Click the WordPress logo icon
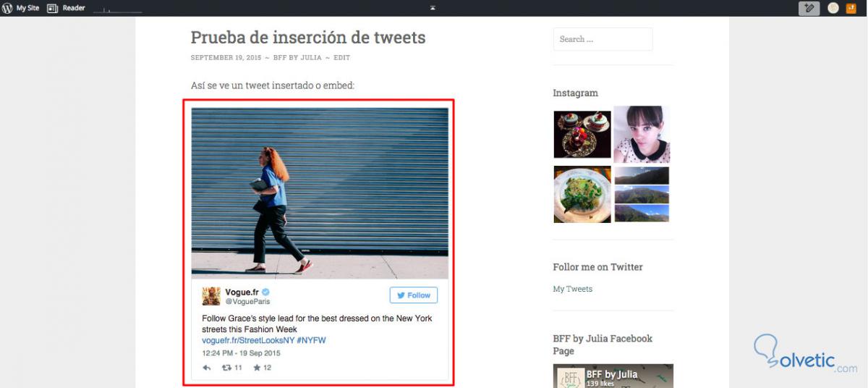This screenshot has width=868, height=388. (x=8, y=8)
